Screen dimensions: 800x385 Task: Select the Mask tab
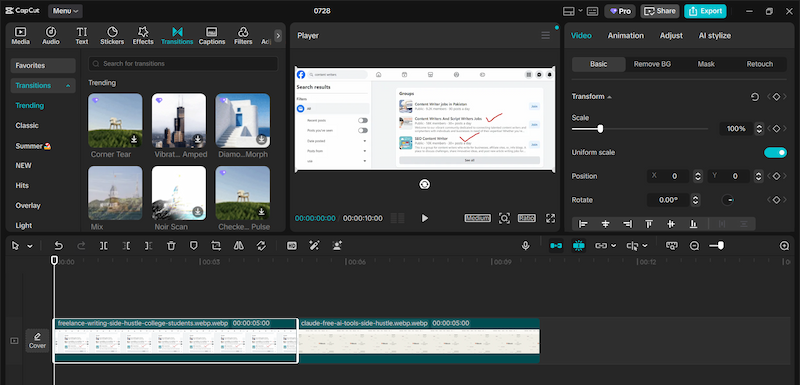click(706, 64)
